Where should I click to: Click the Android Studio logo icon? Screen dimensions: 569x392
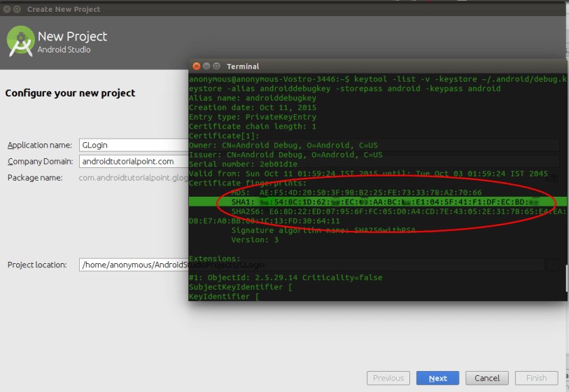tap(21, 41)
